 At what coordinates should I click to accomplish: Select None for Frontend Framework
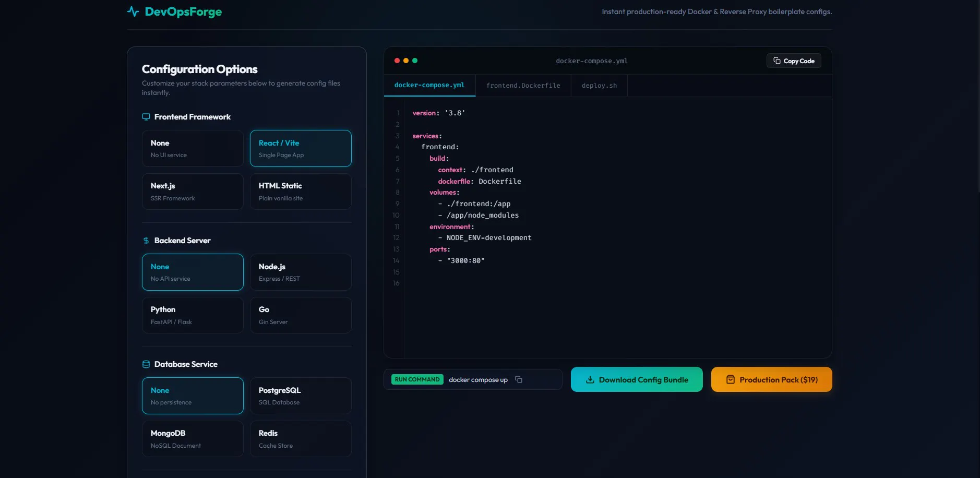point(193,148)
